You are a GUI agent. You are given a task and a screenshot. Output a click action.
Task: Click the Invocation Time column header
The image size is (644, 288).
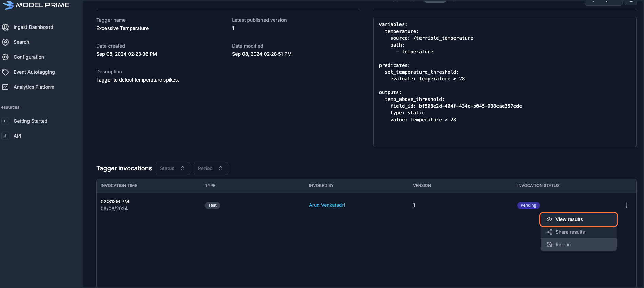point(119,186)
